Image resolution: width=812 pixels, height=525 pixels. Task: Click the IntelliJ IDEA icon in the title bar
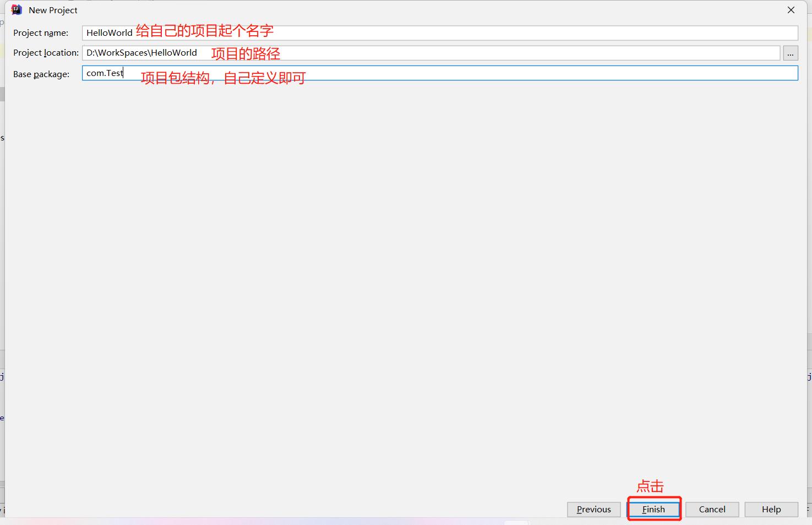(x=17, y=10)
